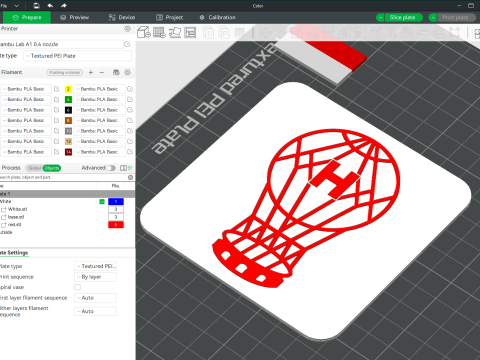This screenshot has width=480, height=360.
Task: Click the Add model cube icon
Action: point(144,32)
